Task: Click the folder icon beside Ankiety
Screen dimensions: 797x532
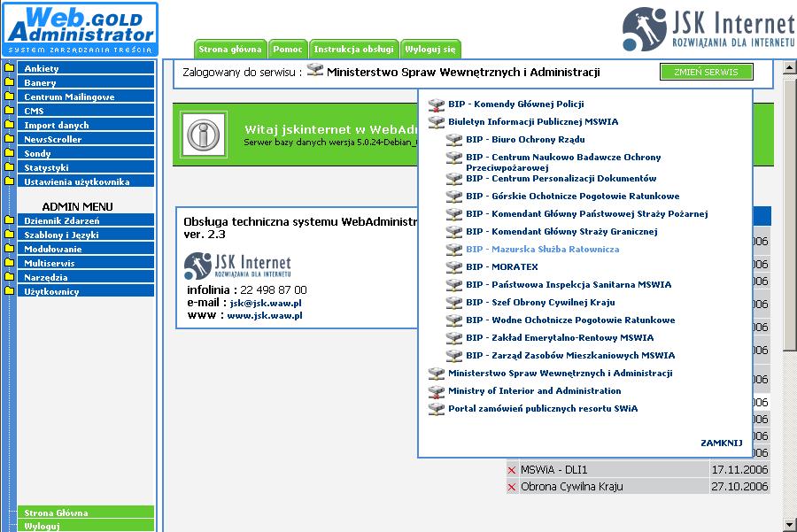Action: click(9, 67)
